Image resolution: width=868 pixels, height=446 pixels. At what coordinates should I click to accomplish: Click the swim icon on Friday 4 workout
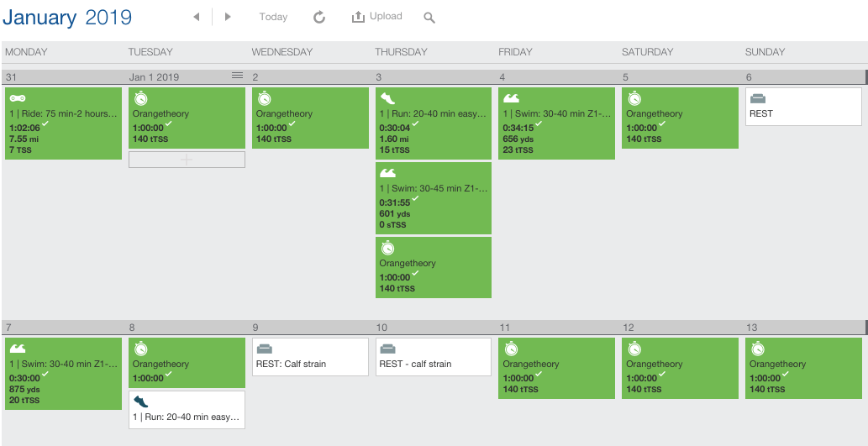511,98
